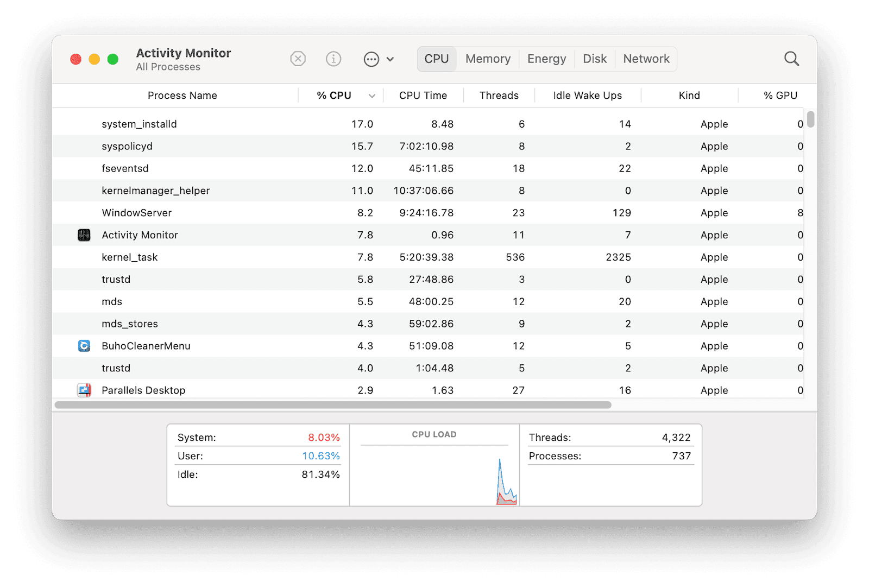Select the fseventsd process
The image size is (869, 588).
tap(428, 169)
